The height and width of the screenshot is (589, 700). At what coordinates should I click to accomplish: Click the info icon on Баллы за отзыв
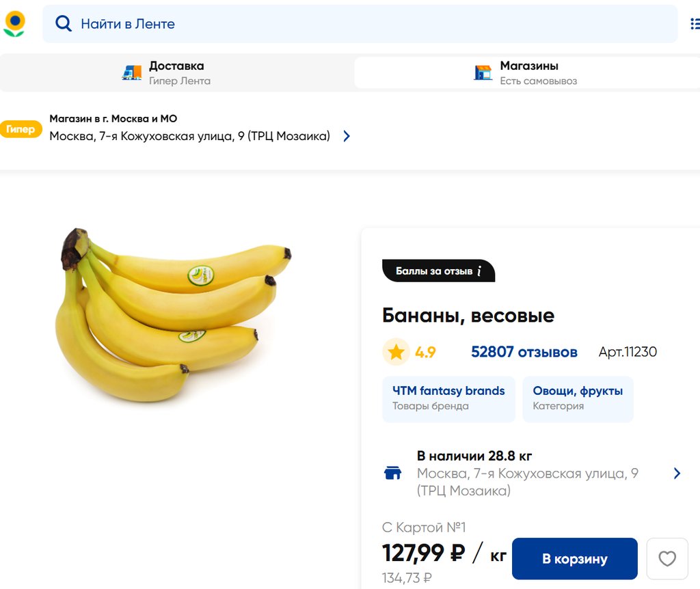point(479,271)
